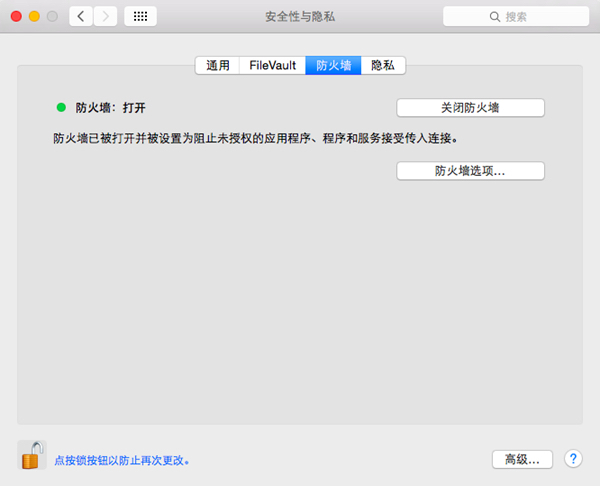Image resolution: width=600 pixels, height=486 pixels.
Task: Open help with the question mark button
Action: click(573, 458)
